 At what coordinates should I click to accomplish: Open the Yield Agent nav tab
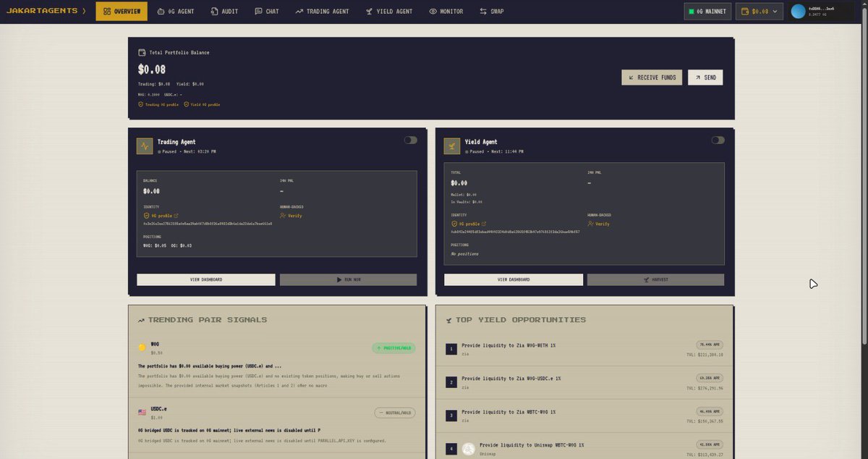coord(389,12)
